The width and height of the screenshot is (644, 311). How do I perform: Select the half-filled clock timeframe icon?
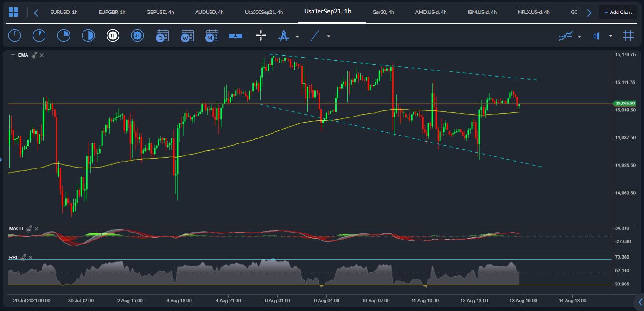88,36
